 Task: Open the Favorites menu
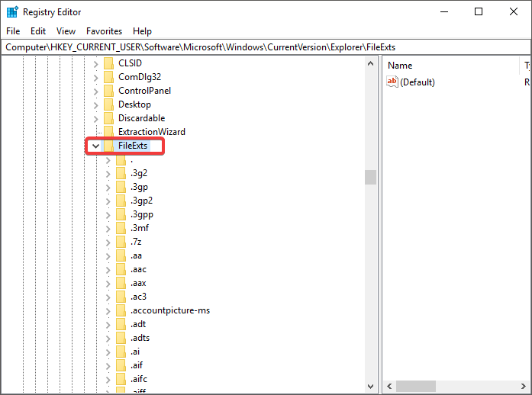tap(104, 31)
